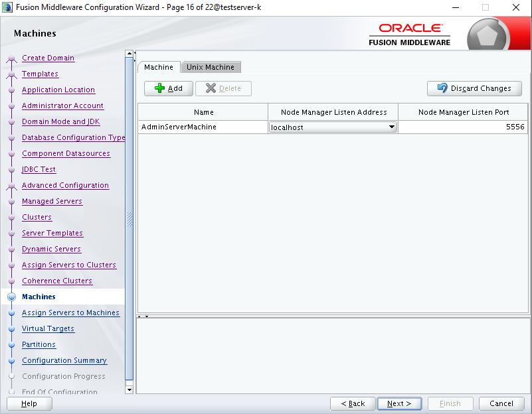This screenshot has width=532, height=414.
Task: Open the localhost listen address dropdown
Action: pyautogui.click(x=392, y=127)
